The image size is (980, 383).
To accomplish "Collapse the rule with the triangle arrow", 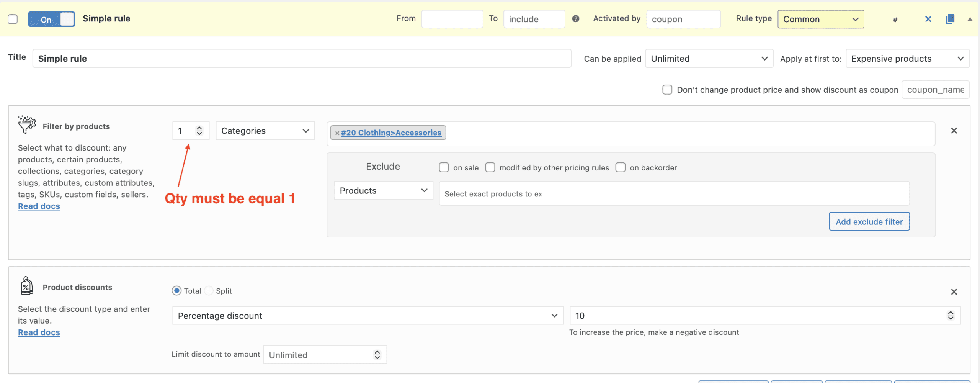I will click(970, 19).
